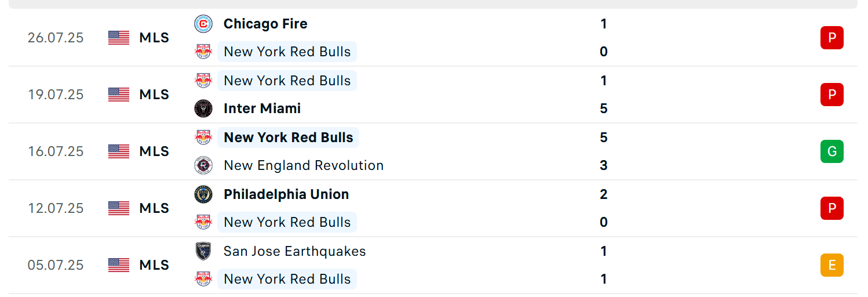Click the Red Bulls logo in the 16.07.25 match
This screenshot has height=297, width=868.
[203, 137]
